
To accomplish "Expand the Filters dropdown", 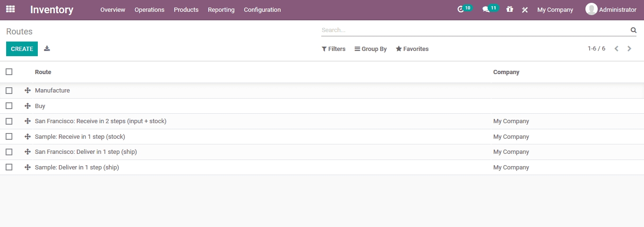I will [334, 49].
